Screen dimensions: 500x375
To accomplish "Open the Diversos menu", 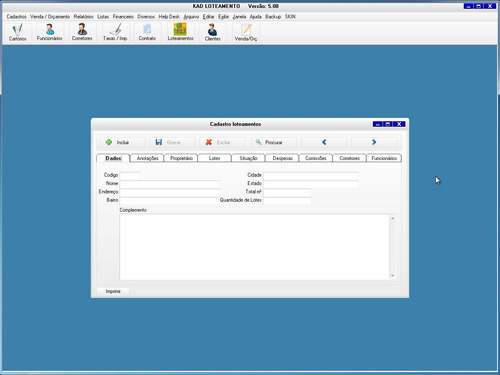I will pyautogui.click(x=146, y=17).
